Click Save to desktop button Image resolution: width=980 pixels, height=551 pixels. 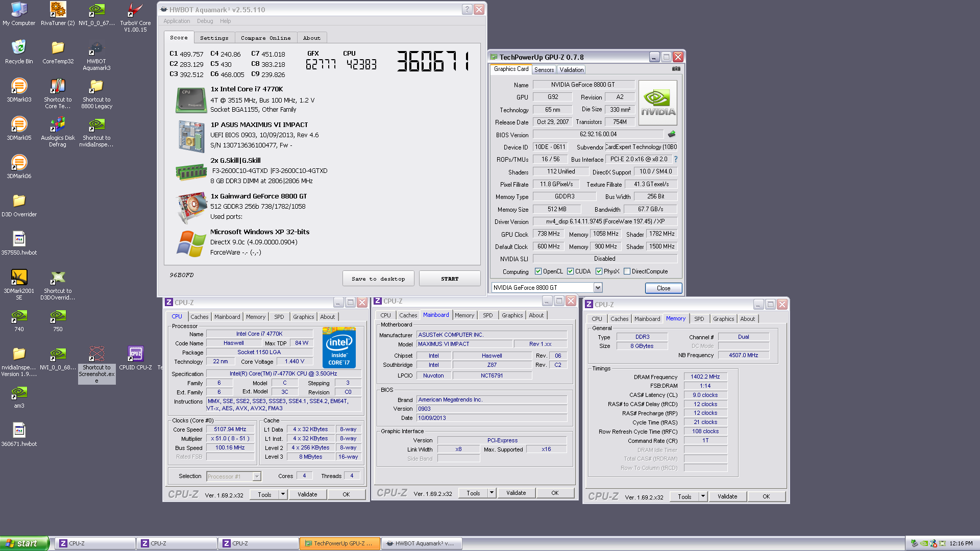(x=378, y=279)
